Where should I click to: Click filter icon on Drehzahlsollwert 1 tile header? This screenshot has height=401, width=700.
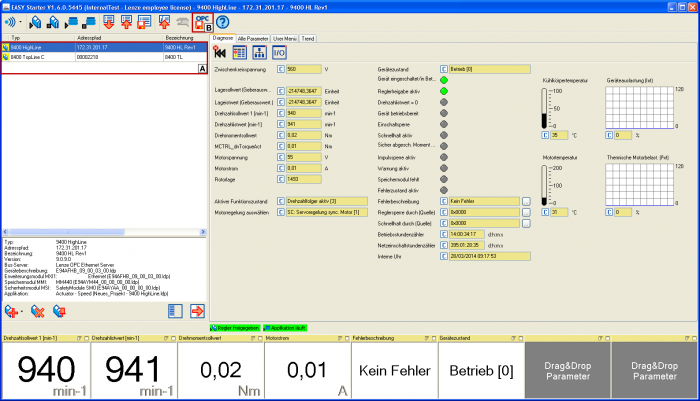[x=79, y=338]
